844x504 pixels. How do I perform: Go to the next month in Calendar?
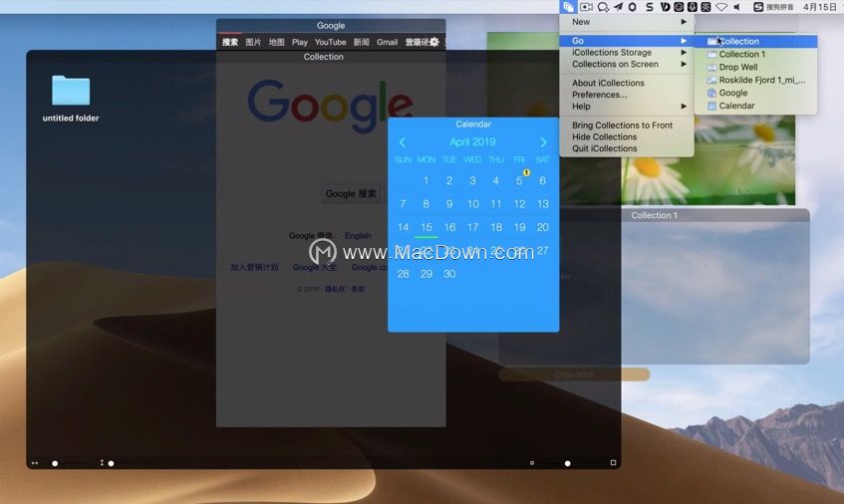543,142
